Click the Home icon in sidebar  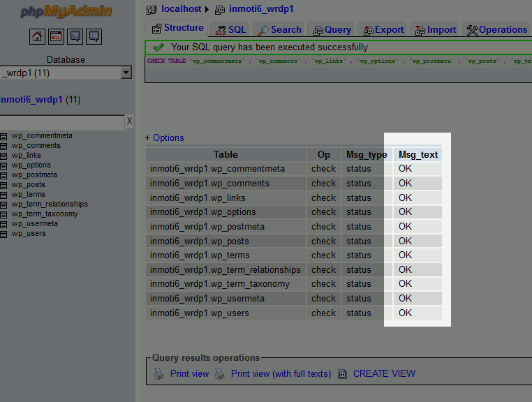pyautogui.click(x=37, y=36)
